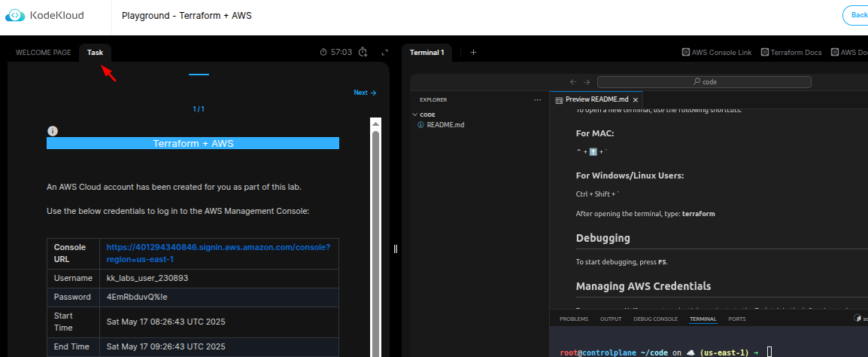Open DEBUG CONSOLE panel tab
The image size is (868, 357).
click(x=655, y=319)
